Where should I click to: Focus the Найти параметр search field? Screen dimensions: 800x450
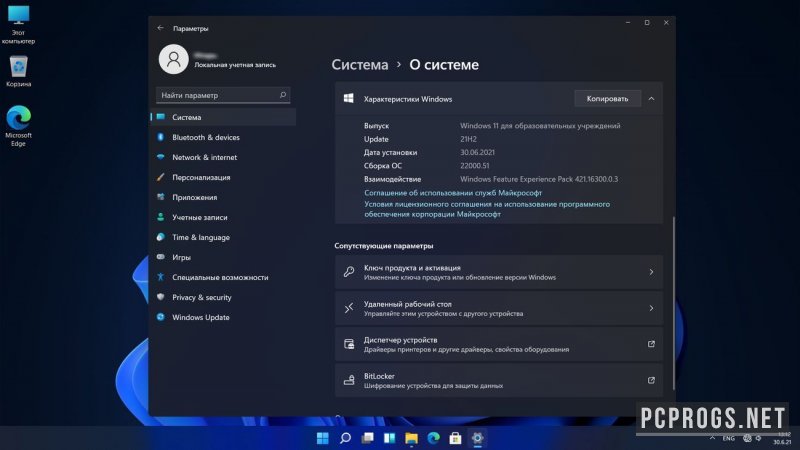223,95
